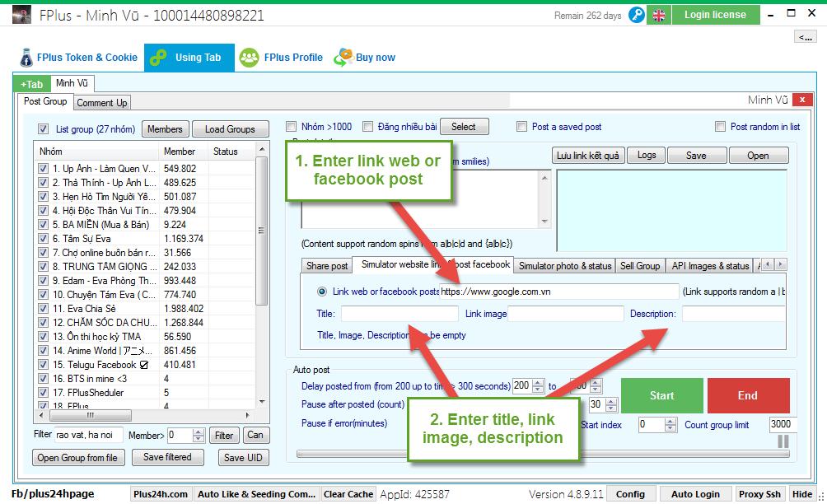This screenshot has width=827, height=504.
Task: Click the Save UID button
Action: pos(243,458)
